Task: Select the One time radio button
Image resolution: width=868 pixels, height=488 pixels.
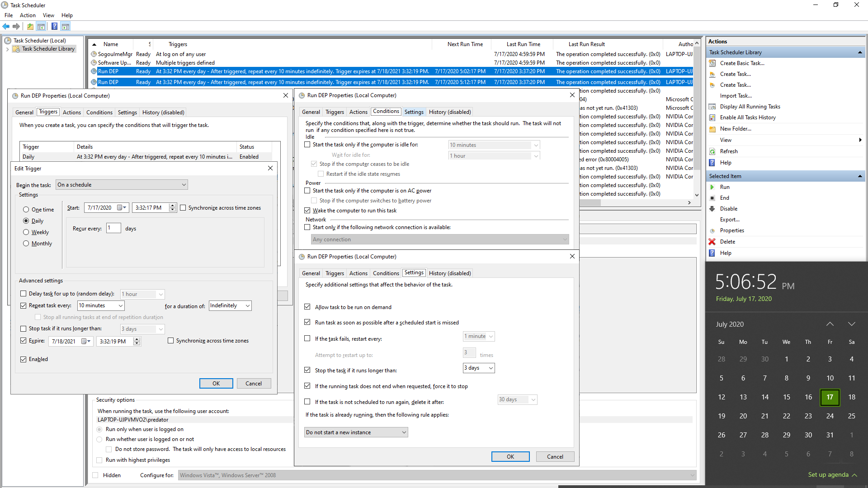Action: 26,210
